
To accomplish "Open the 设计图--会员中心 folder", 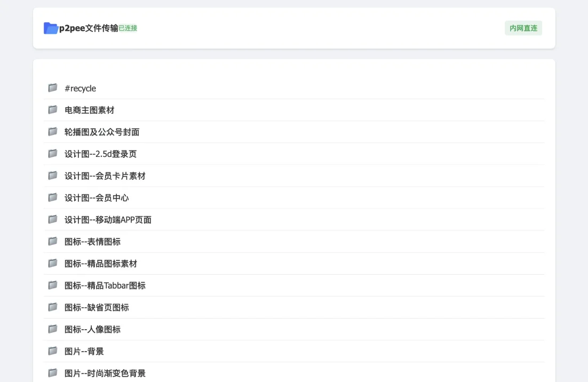I will pos(294,197).
